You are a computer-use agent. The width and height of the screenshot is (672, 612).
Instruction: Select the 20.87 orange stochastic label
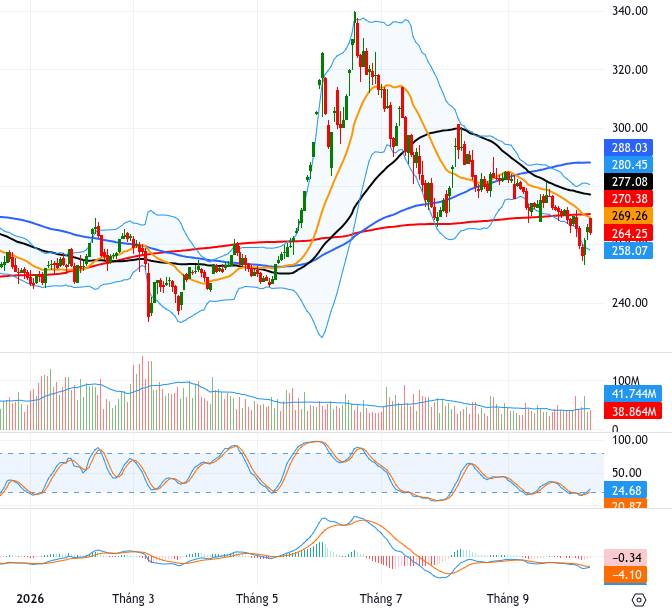click(x=626, y=504)
